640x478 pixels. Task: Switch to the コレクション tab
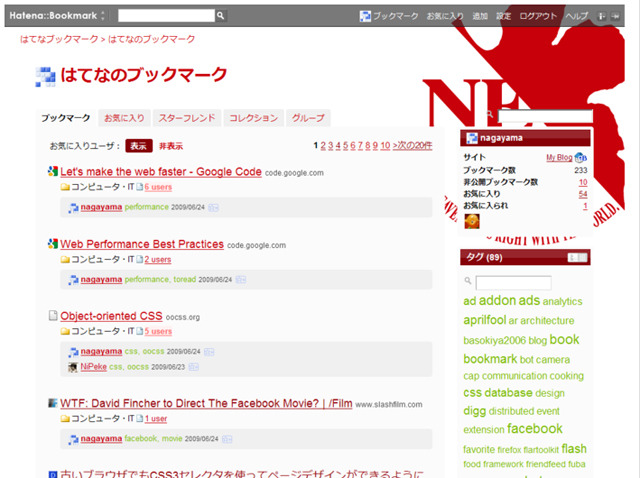click(x=253, y=118)
